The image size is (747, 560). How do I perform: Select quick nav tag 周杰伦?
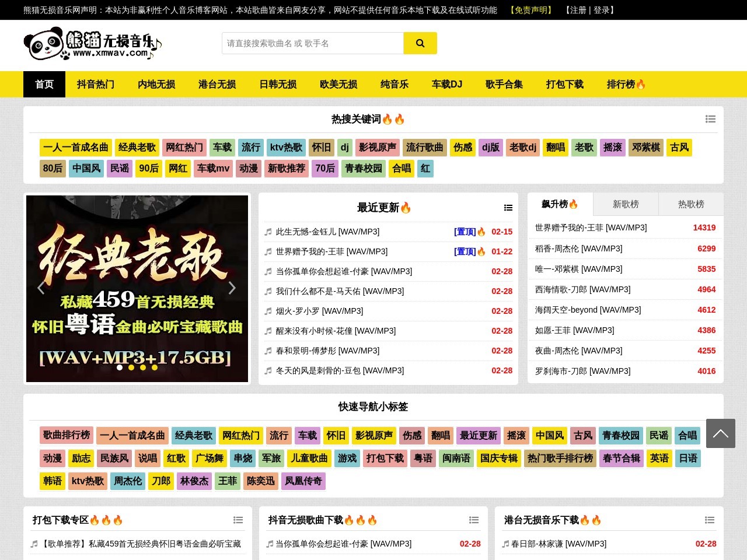tap(128, 481)
